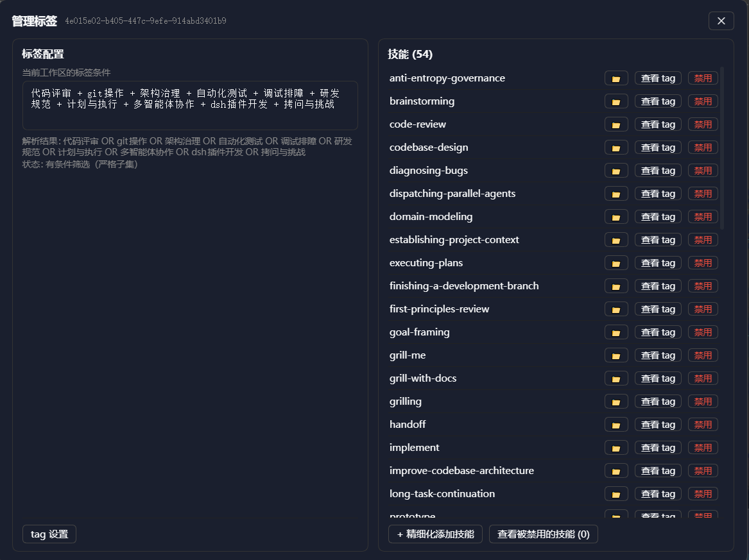Disable the long-task-continuation skill
This screenshot has height=560, width=749.
pyautogui.click(x=703, y=494)
